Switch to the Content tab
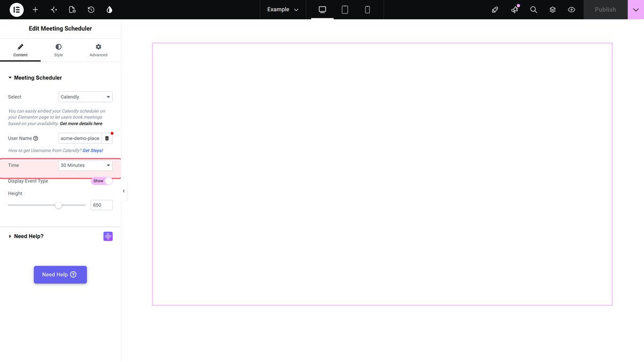The image size is (644, 362). [x=20, y=50]
